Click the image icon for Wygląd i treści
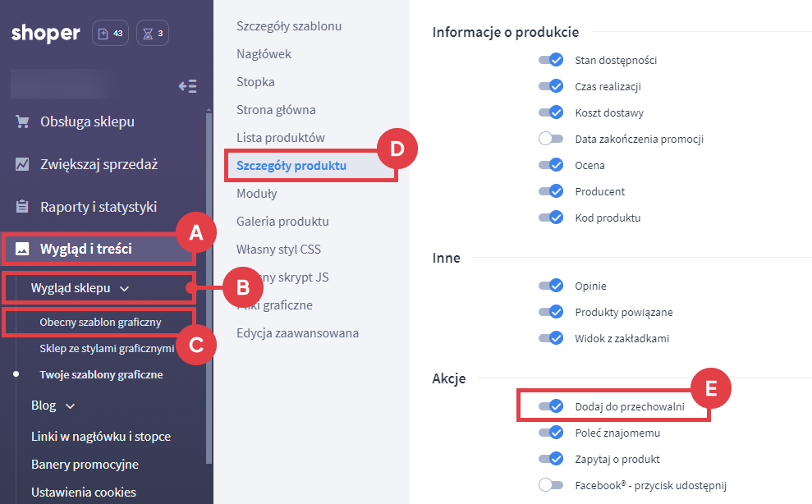Image resolution: width=812 pixels, height=504 pixels. click(22, 249)
